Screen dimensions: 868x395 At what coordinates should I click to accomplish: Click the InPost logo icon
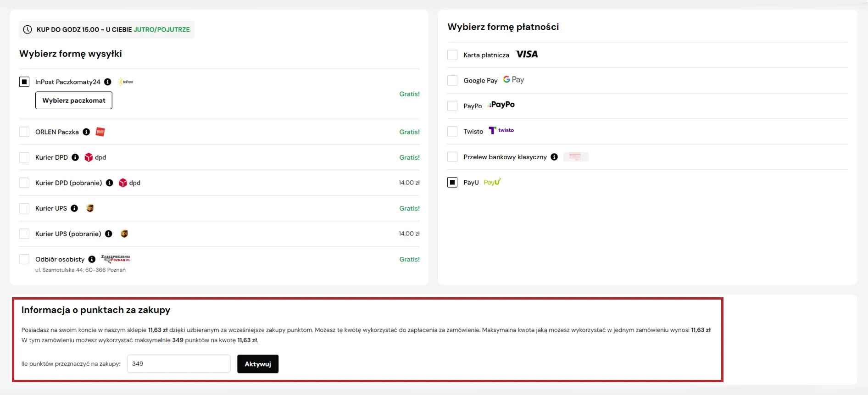coord(126,82)
